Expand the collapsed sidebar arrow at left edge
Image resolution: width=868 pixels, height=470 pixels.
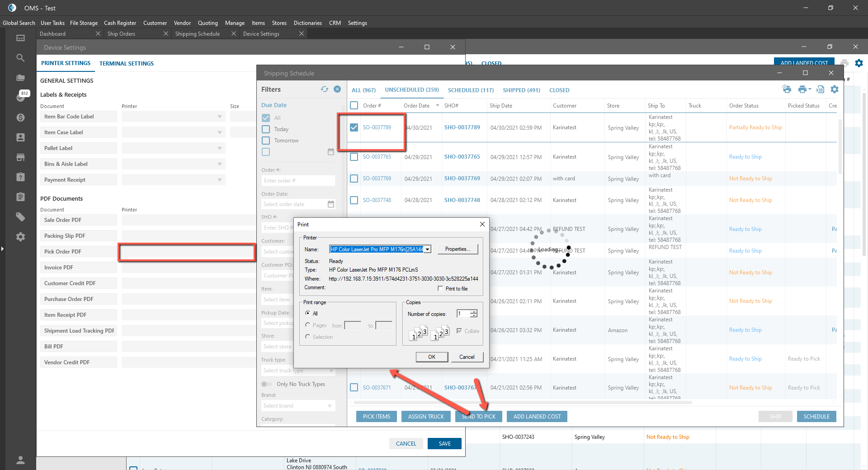(x=2, y=249)
